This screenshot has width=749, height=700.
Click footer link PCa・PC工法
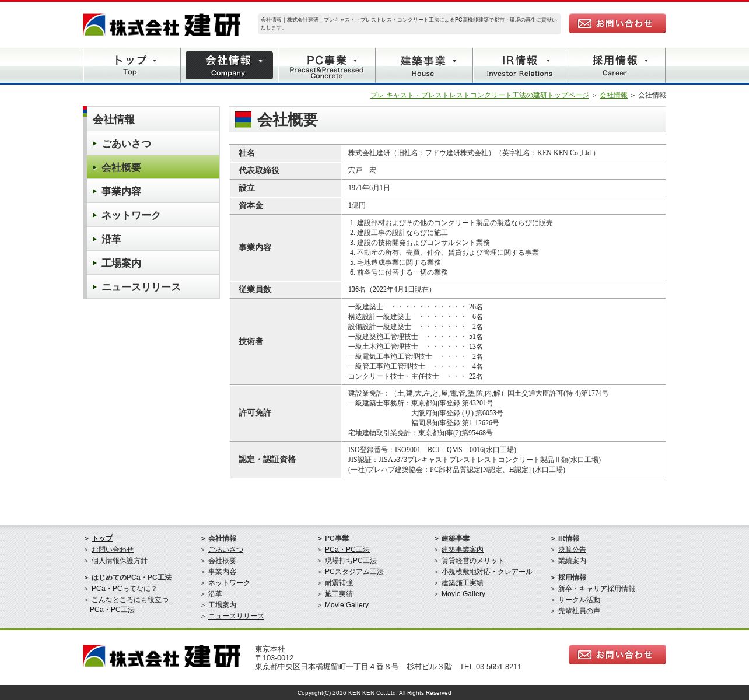pyautogui.click(x=347, y=549)
